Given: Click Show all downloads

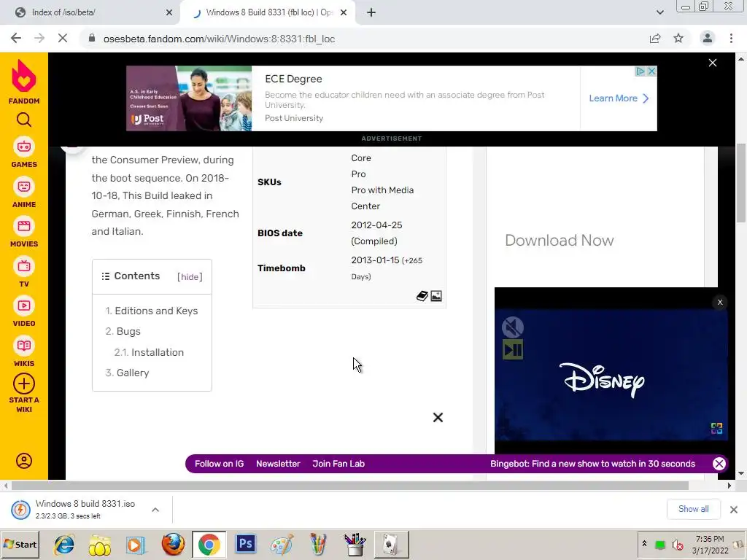Looking at the screenshot, I should tap(693, 509).
